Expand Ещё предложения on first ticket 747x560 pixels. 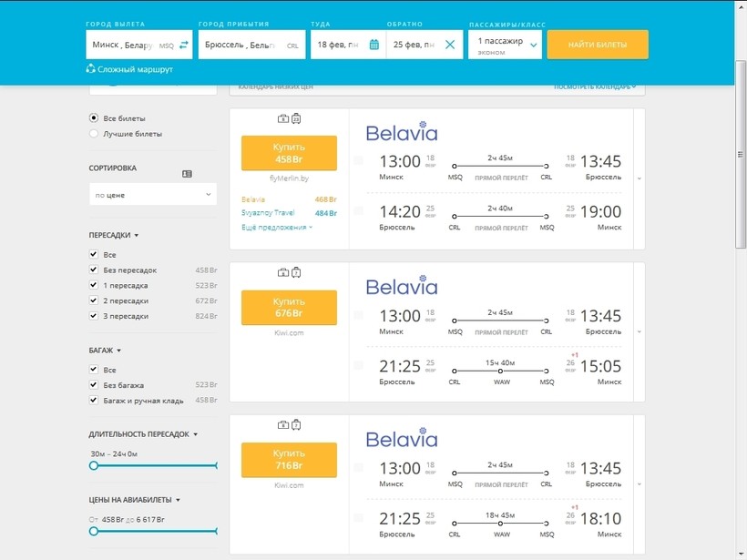277,227
